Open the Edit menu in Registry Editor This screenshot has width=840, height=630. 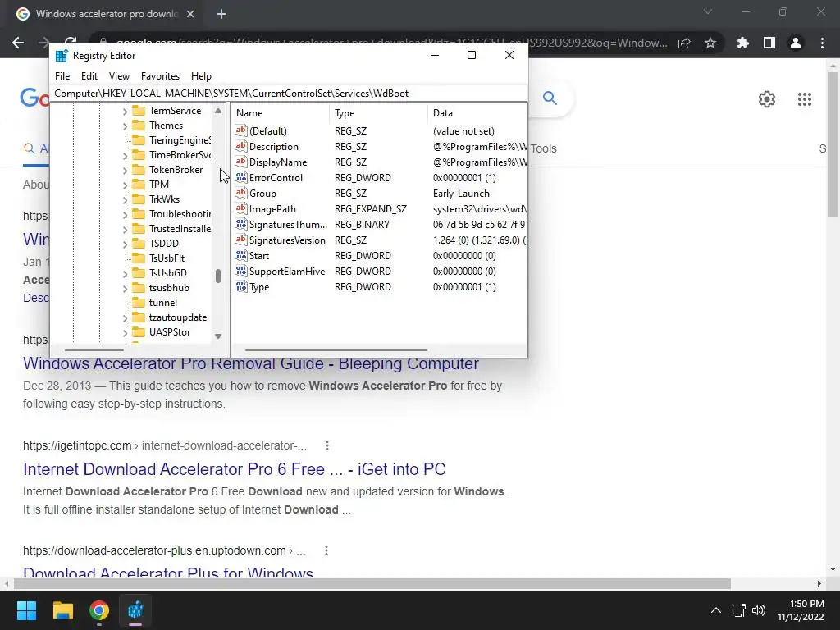pos(89,76)
